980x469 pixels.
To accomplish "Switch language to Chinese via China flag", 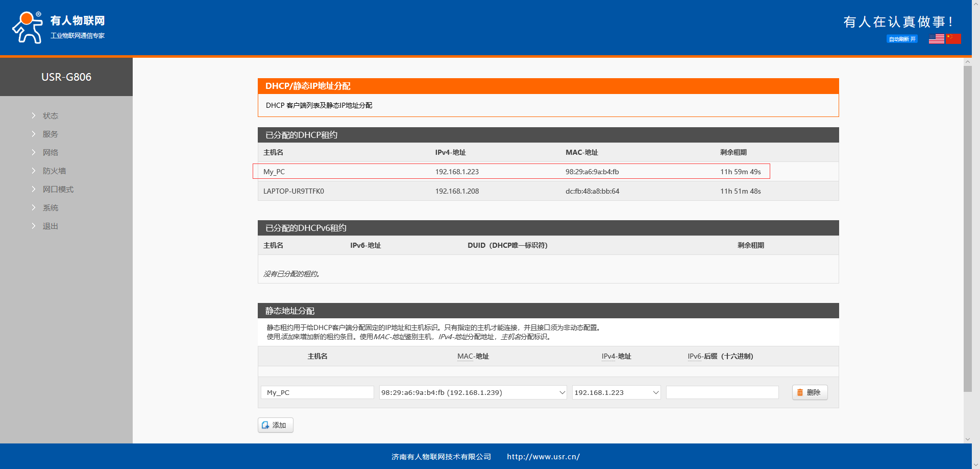I will click(x=953, y=39).
